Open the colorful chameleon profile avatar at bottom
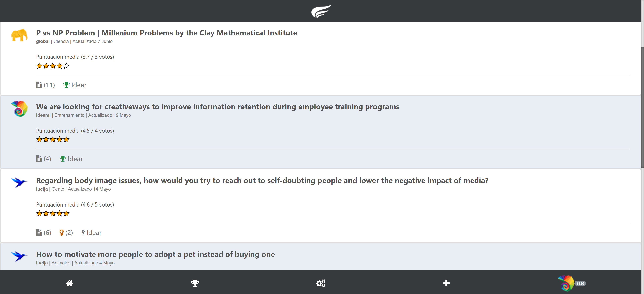Screen dimensions: 644x294 [x=566, y=283]
